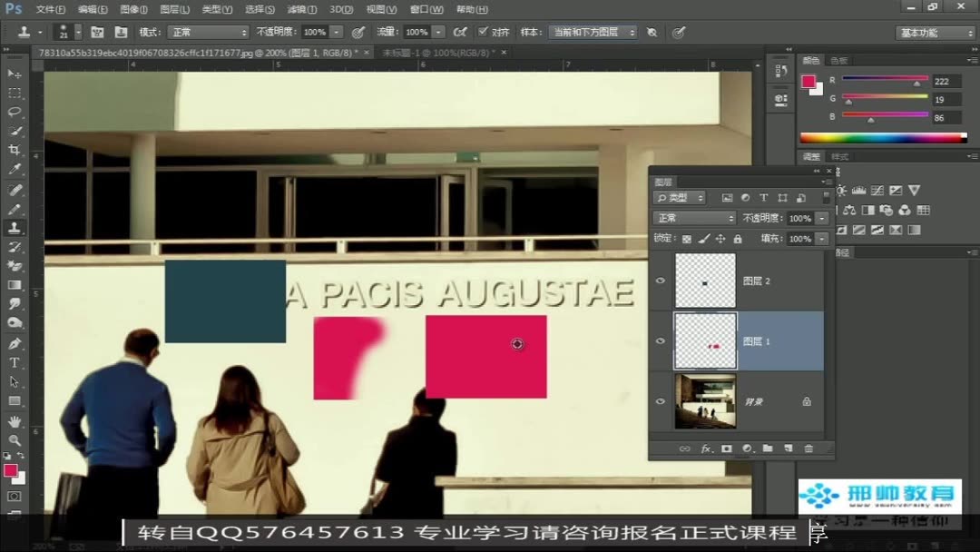This screenshot has height=552, width=980.
Task: Delete layer using trash icon
Action: 808,448
